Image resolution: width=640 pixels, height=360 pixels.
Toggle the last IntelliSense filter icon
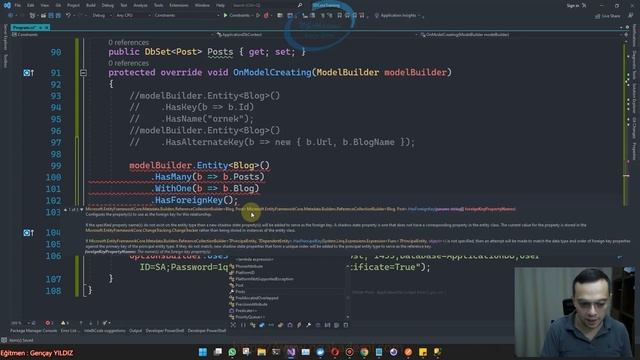(346, 325)
